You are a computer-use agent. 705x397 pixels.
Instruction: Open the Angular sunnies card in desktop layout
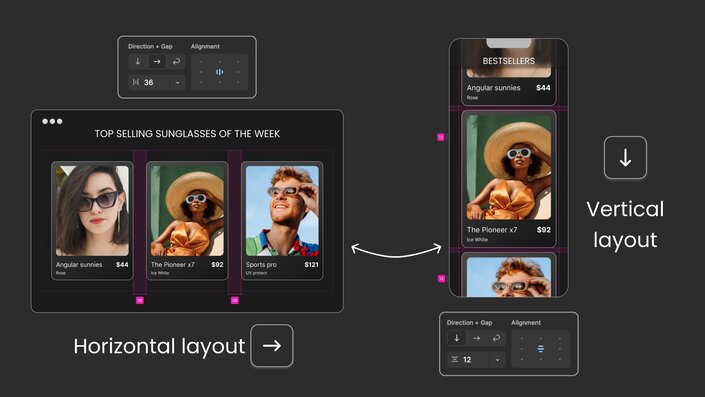[x=92, y=220]
